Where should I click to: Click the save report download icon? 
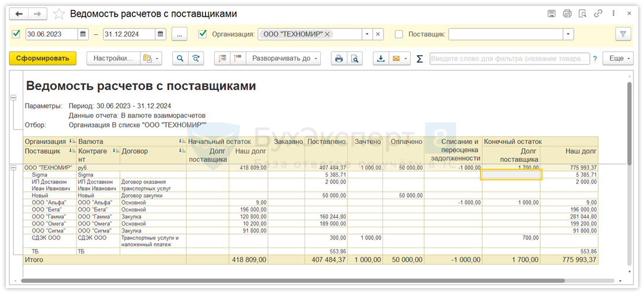click(381, 59)
